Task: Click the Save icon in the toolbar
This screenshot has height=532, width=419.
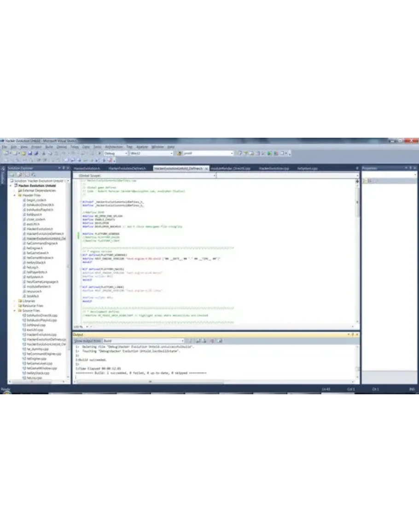Action: pos(29,153)
